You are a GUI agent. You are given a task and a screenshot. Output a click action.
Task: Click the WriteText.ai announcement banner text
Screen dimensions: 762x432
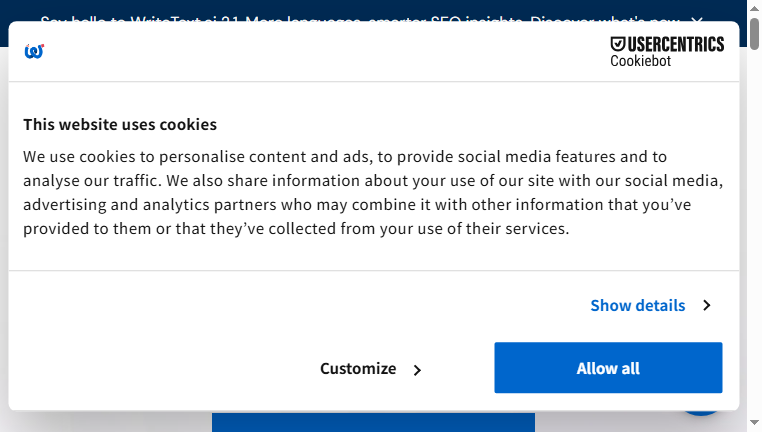[x=360, y=19]
